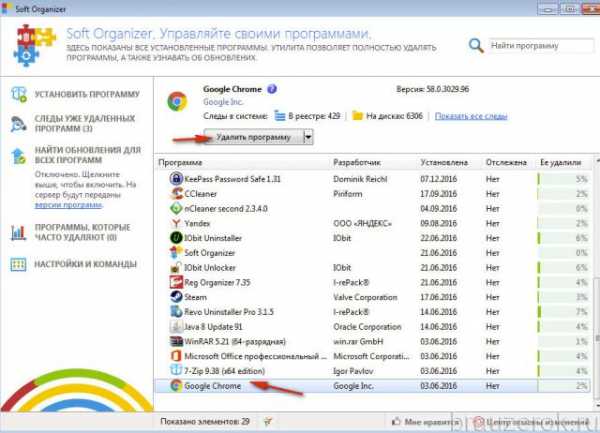Click the Soft Organizer row icon
This screenshot has height=433, width=600.
(x=176, y=252)
